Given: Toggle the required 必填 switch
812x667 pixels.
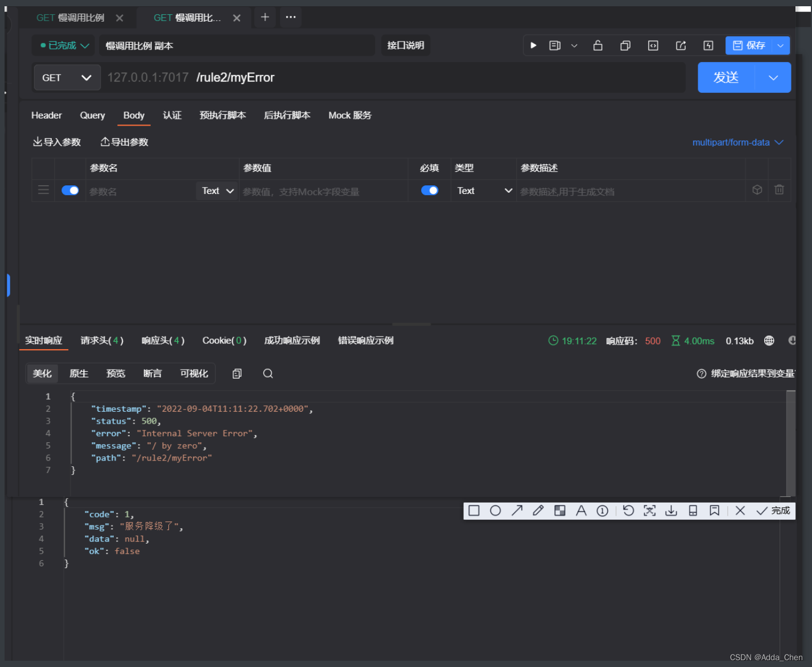Looking at the screenshot, I should point(430,190).
